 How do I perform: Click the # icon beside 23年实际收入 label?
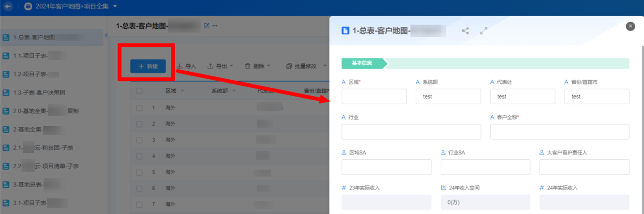[344, 188]
